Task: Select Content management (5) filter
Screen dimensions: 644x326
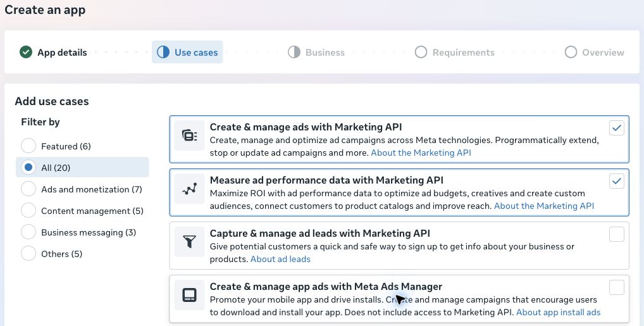Action: 28,211
